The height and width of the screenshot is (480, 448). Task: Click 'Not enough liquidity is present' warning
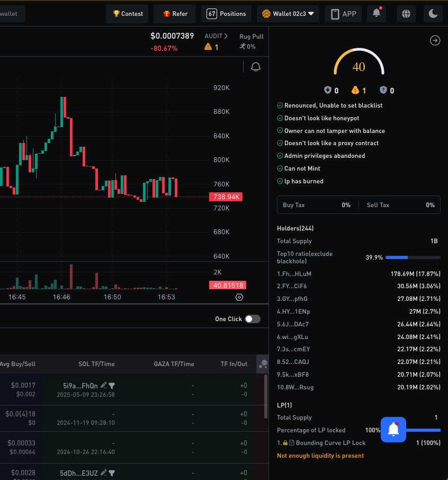click(320, 456)
